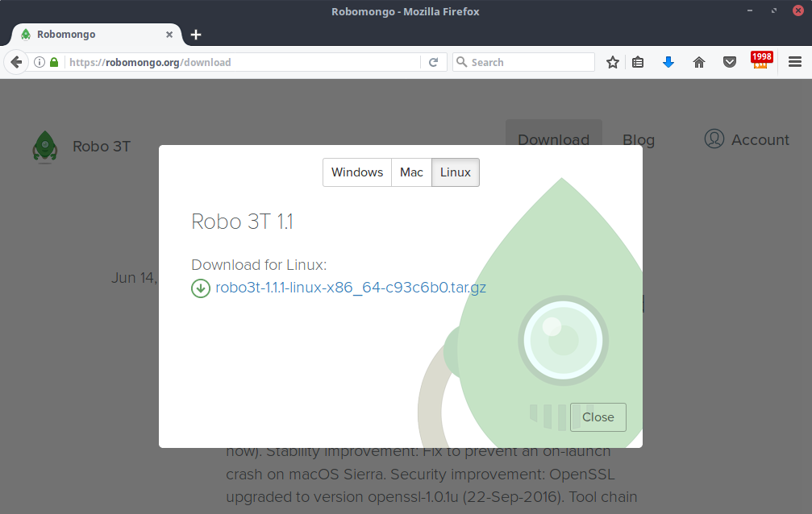The width and height of the screenshot is (812, 514).
Task: Bookmark this page with star icon
Action: tap(613, 62)
